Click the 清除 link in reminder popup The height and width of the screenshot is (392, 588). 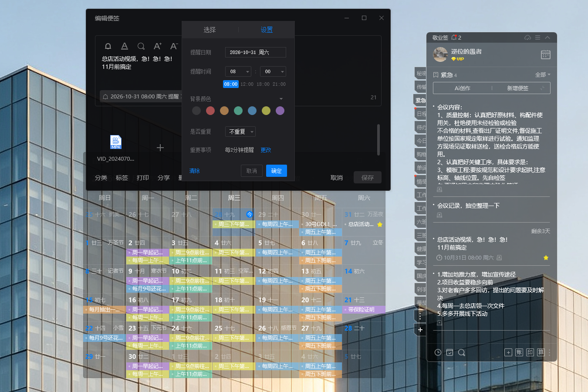point(195,171)
